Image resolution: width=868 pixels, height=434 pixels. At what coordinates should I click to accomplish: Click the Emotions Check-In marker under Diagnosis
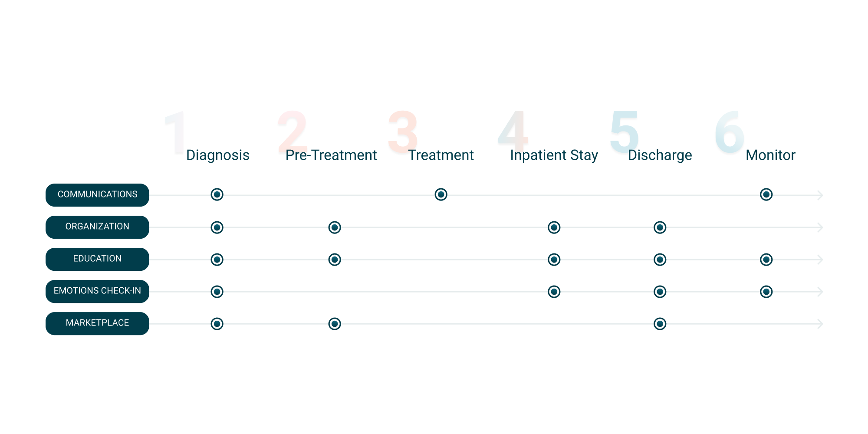[217, 292]
